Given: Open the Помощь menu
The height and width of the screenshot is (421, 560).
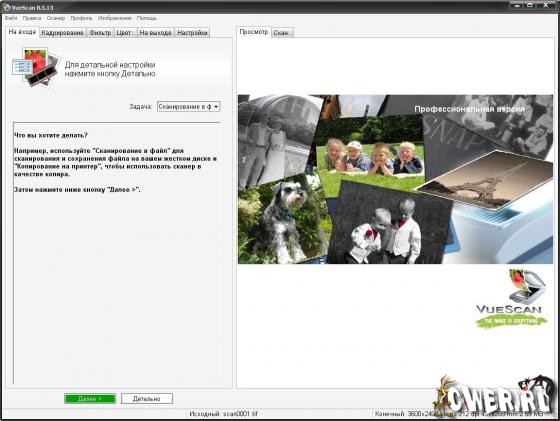Looking at the screenshot, I should tap(146, 18).
